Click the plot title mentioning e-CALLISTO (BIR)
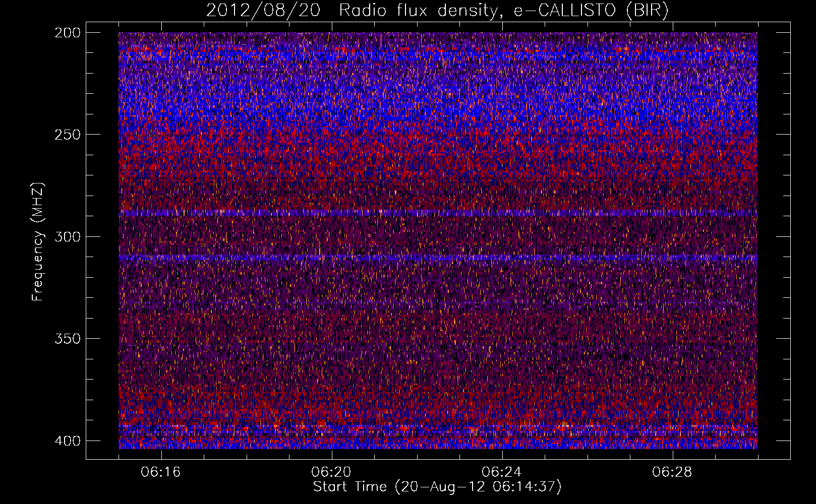The height and width of the screenshot is (504, 816). (x=437, y=11)
